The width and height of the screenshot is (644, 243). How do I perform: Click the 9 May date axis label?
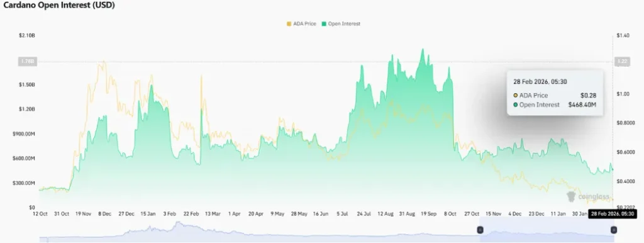coord(277,214)
